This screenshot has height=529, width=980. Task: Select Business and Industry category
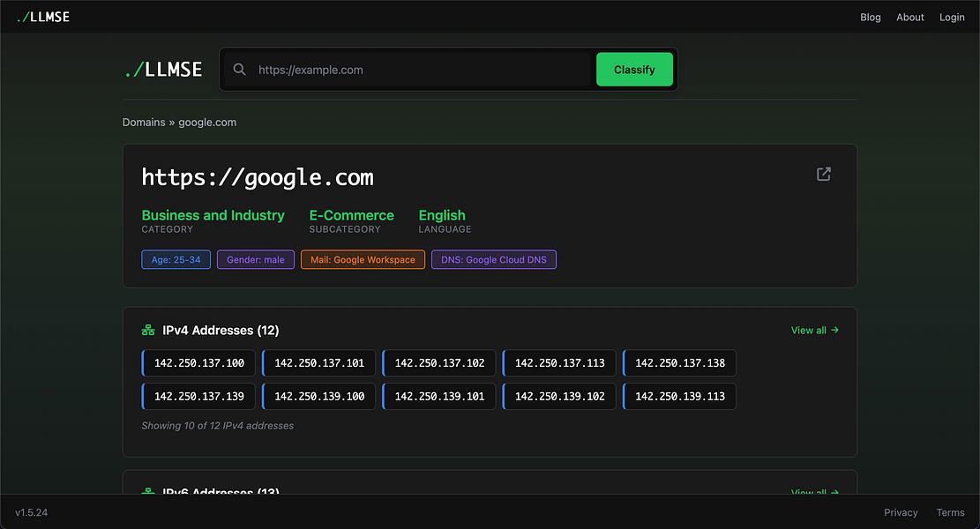click(213, 215)
